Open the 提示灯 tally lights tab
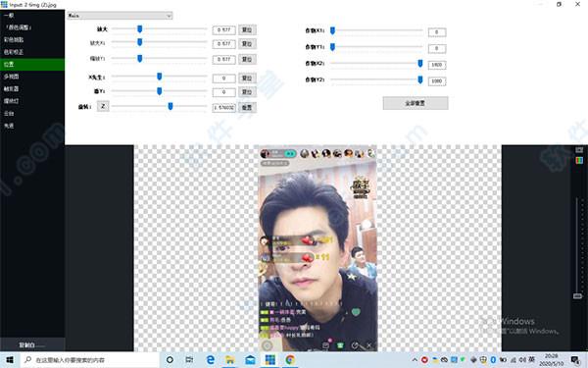This screenshot has width=588, height=368. pos(32,101)
